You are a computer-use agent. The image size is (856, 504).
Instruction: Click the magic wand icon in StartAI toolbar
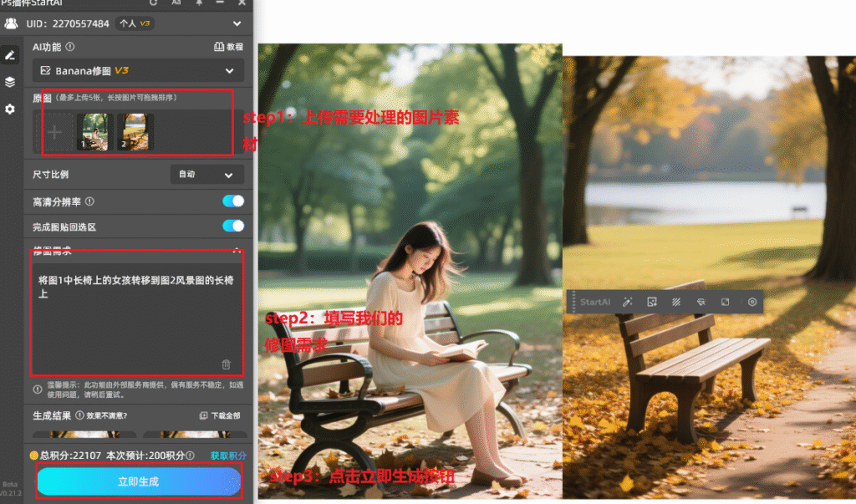[x=627, y=302]
